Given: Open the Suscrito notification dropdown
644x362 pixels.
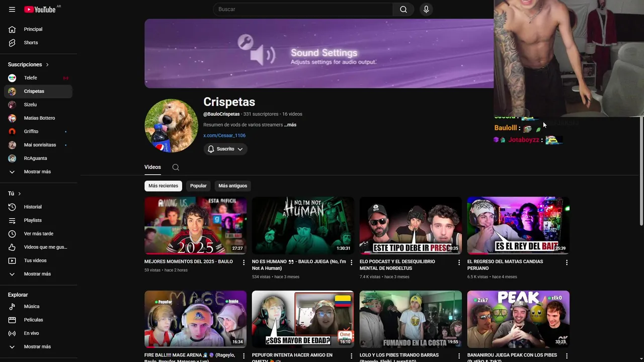Looking at the screenshot, I should 225,149.
